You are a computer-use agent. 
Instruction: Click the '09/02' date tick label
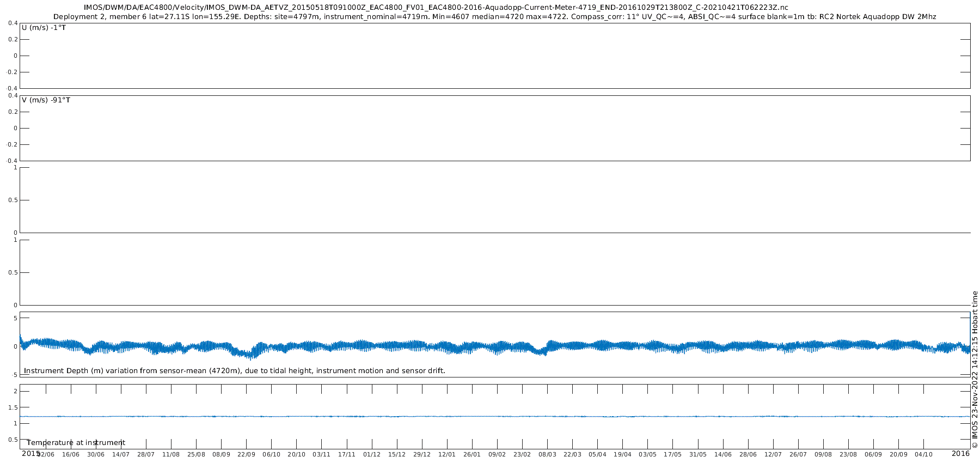tap(497, 454)
